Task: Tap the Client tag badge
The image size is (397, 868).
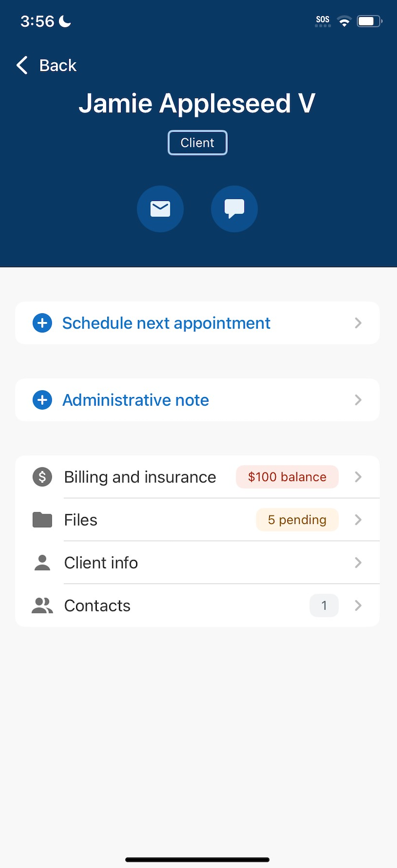Action: pyautogui.click(x=198, y=143)
